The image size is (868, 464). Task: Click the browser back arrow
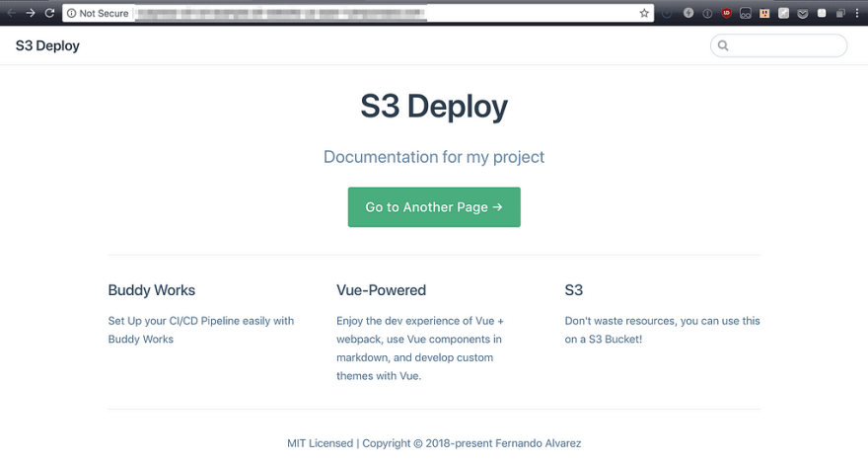pyautogui.click(x=11, y=13)
